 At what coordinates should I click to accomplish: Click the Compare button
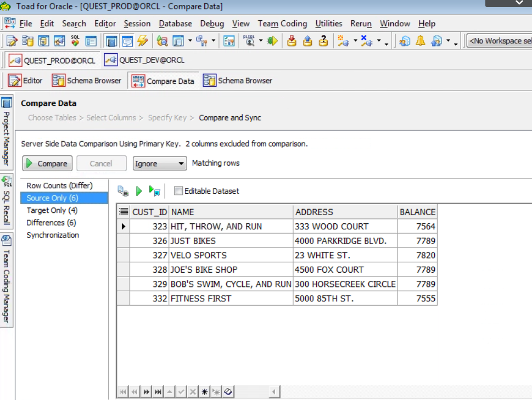pos(47,164)
